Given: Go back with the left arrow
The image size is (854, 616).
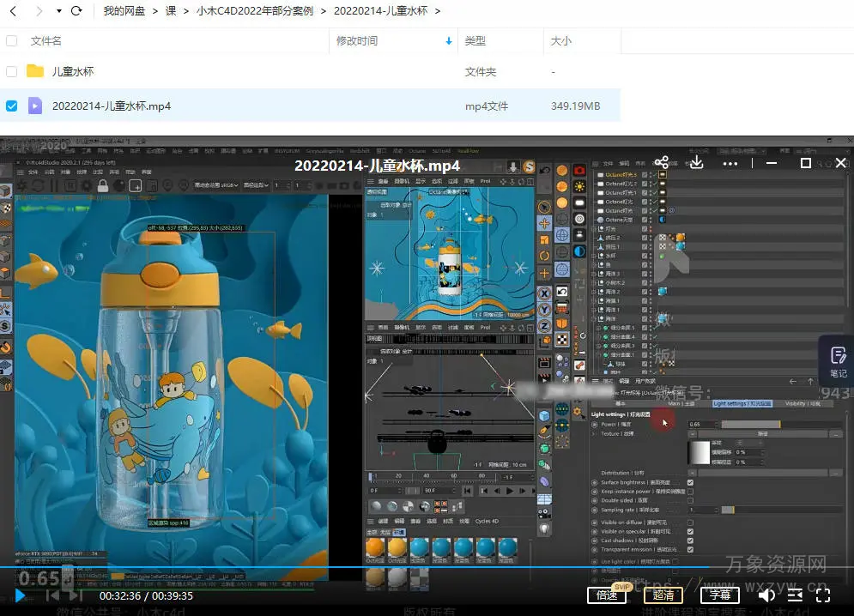Looking at the screenshot, I should (14, 11).
